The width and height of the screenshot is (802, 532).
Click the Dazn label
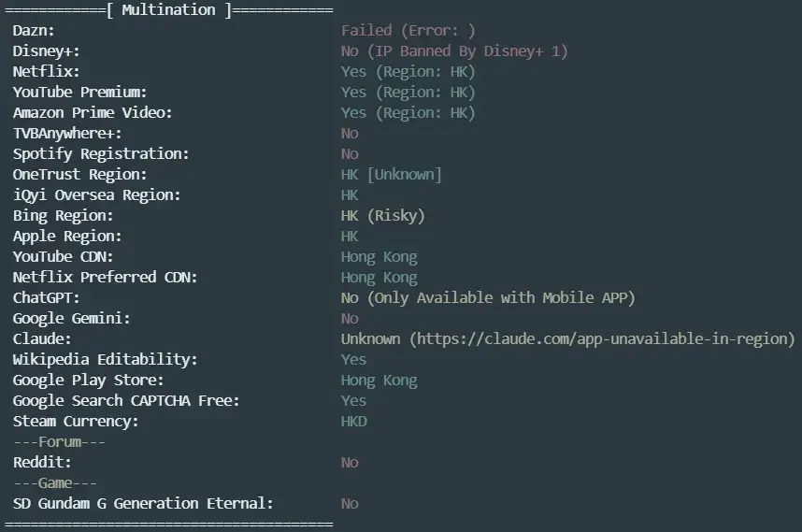point(34,31)
